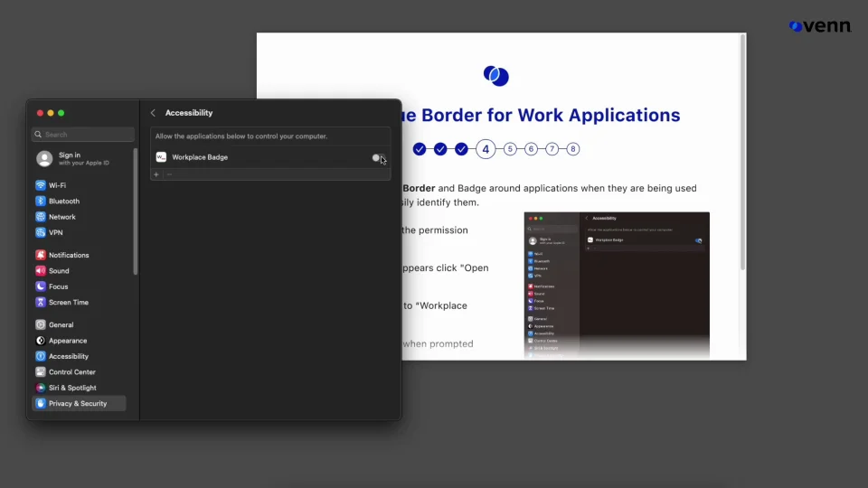Click the Siri & Spotlight icon
The height and width of the screenshot is (488, 868).
[41, 388]
